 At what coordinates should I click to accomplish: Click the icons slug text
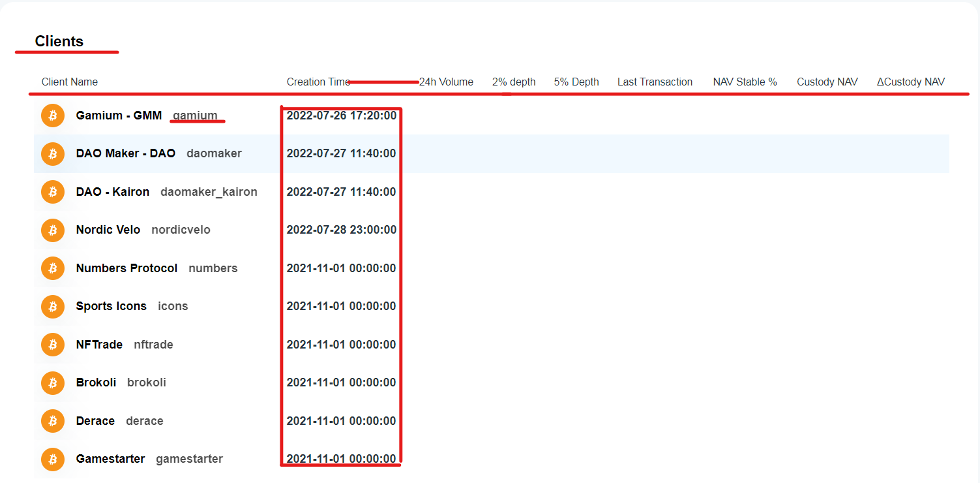173,306
